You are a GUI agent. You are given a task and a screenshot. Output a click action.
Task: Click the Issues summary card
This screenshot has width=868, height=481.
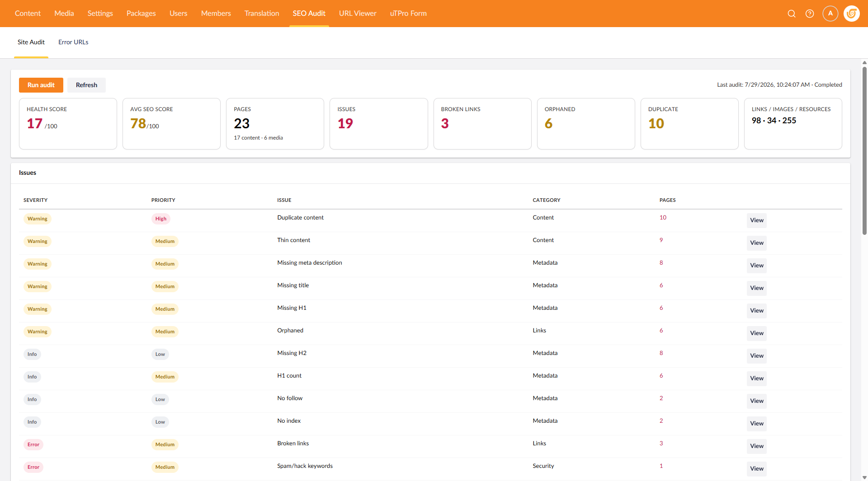point(379,124)
